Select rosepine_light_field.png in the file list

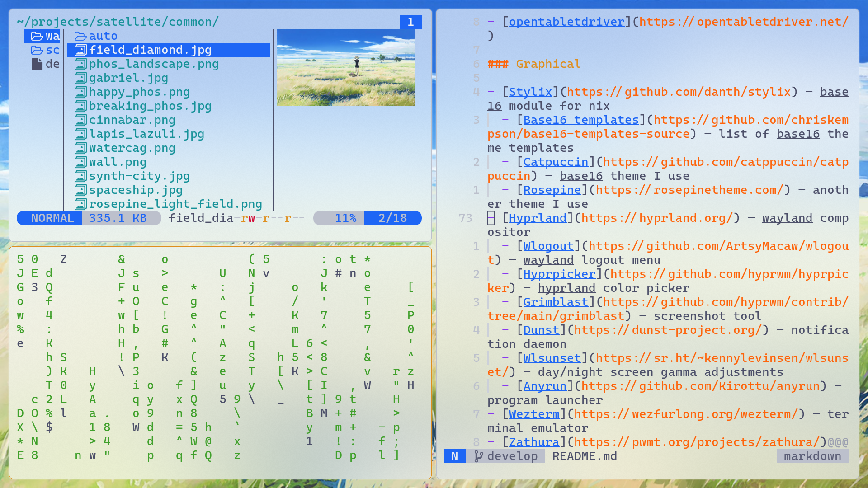click(x=175, y=204)
